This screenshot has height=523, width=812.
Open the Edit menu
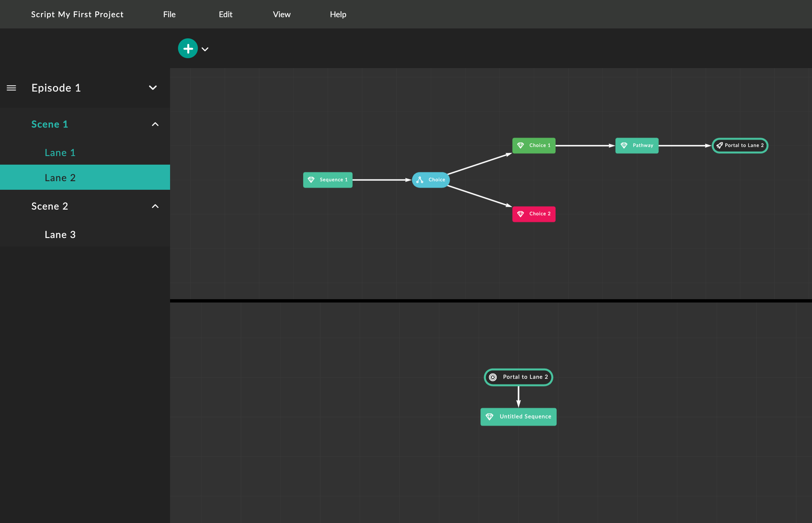pos(225,14)
